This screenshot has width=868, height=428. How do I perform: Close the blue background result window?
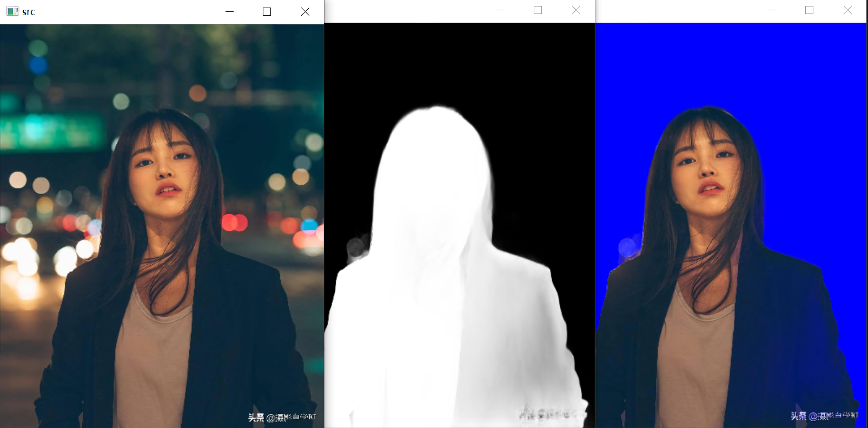pyautogui.click(x=847, y=10)
